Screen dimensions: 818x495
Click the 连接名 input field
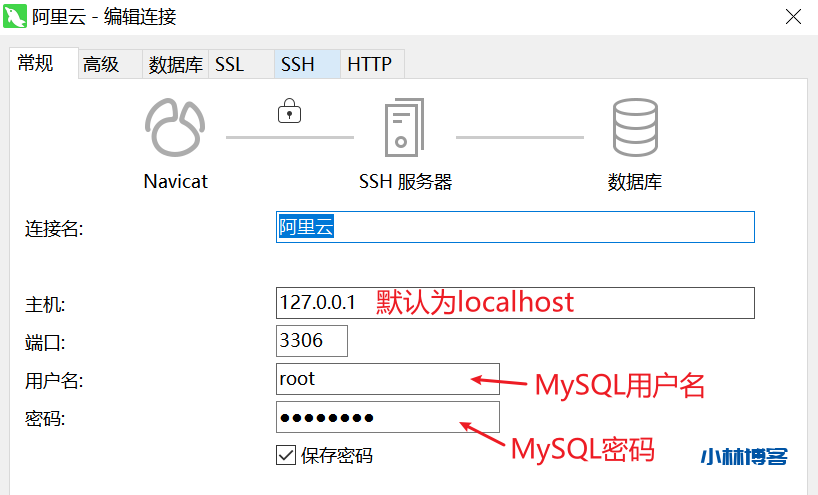pos(514,227)
